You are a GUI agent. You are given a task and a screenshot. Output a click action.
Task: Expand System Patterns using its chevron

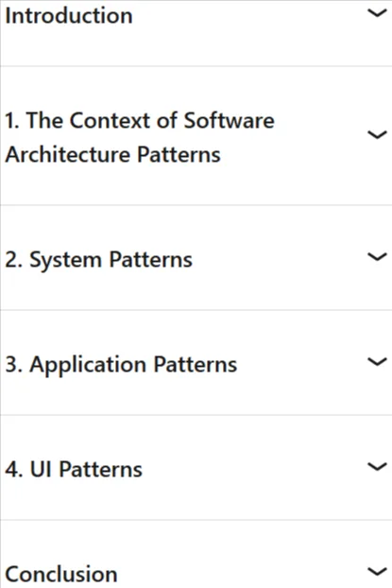click(377, 257)
